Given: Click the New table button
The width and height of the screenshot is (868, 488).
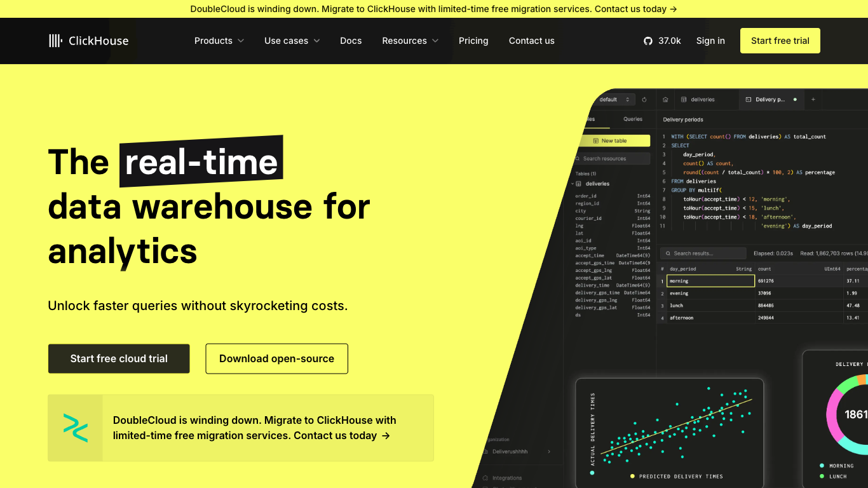Looking at the screenshot, I should click(614, 141).
